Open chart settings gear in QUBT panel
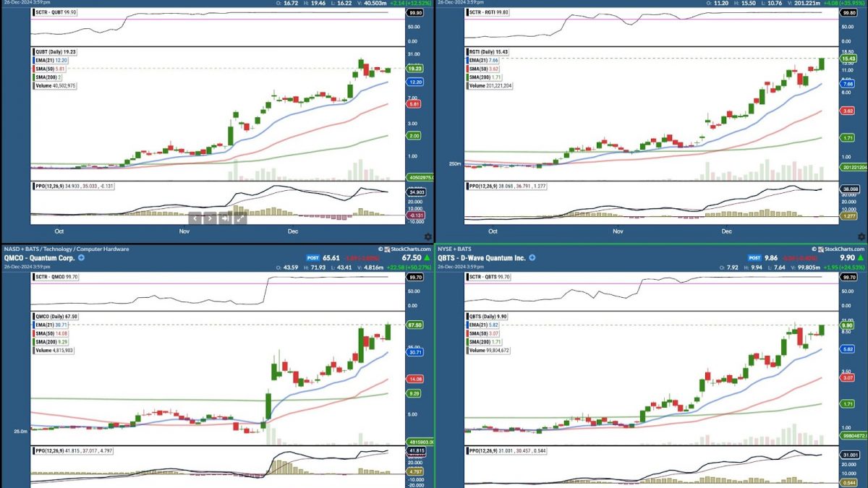 pos(428,237)
